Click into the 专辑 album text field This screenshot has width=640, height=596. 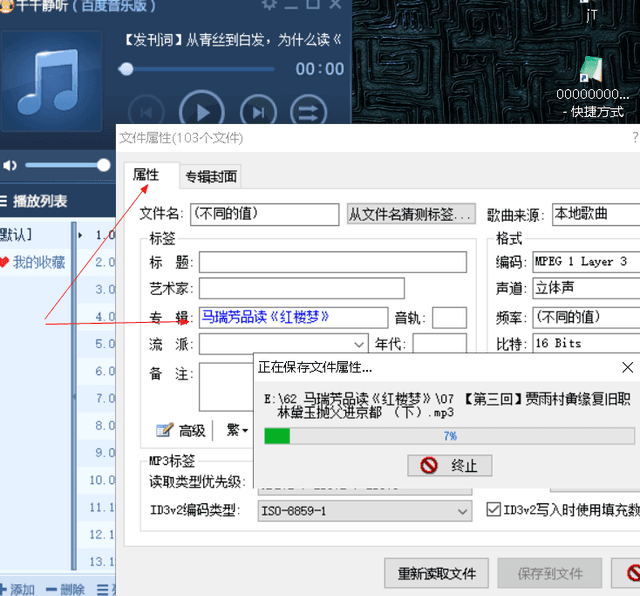click(292, 317)
